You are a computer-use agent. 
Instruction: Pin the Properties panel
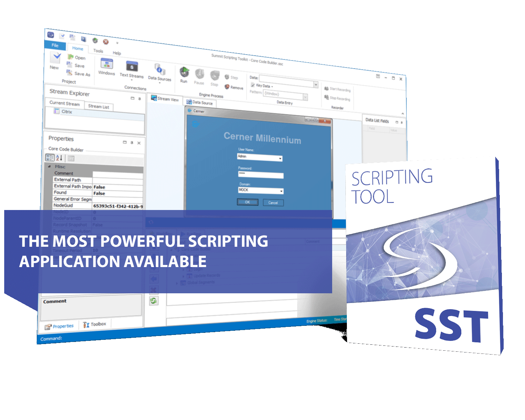pyautogui.click(x=132, y=142)
